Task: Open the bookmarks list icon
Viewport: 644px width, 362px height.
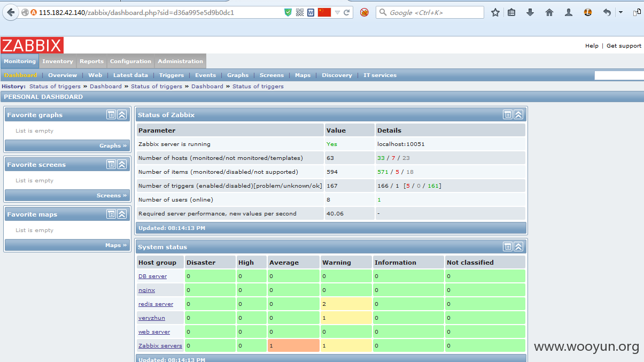Action: [511, 12]
